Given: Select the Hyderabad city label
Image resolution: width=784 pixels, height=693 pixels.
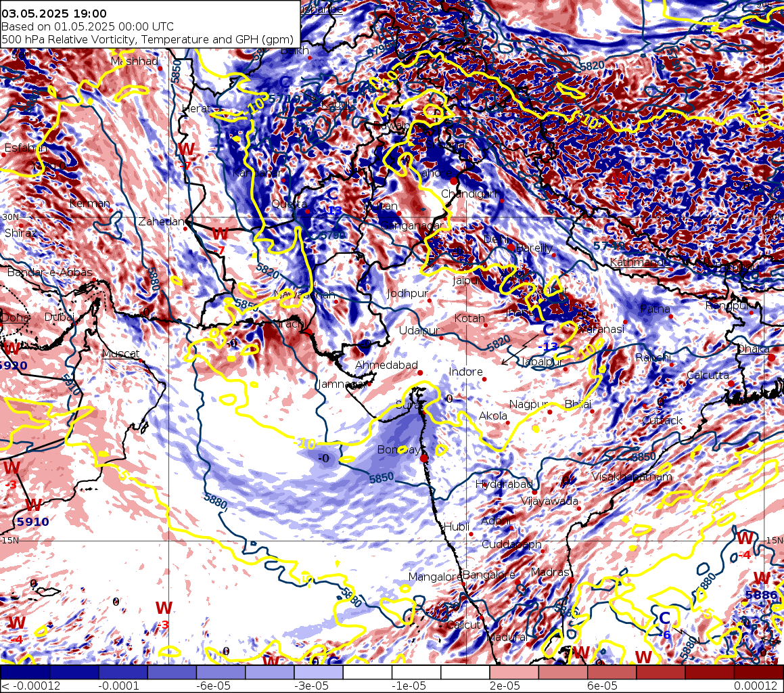Looking at the screenshot, I should pos(504,485).
